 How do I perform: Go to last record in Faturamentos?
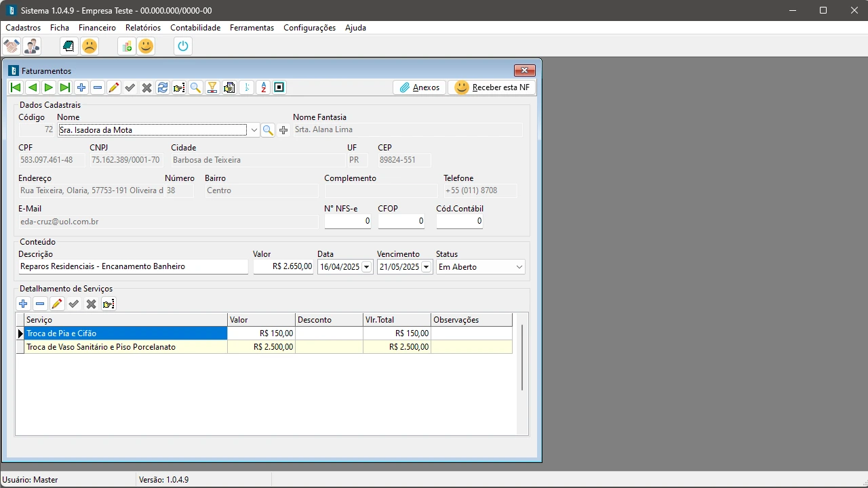64,87
